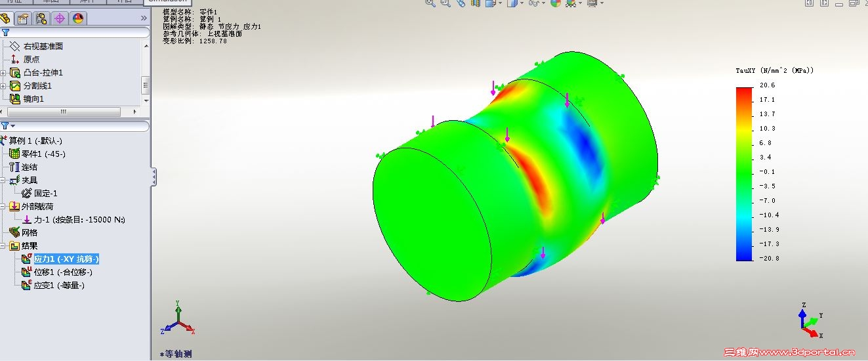Select the 分割线1 split line feature
The height and width of the screenshot is (361, 868).
pos(37,85)
